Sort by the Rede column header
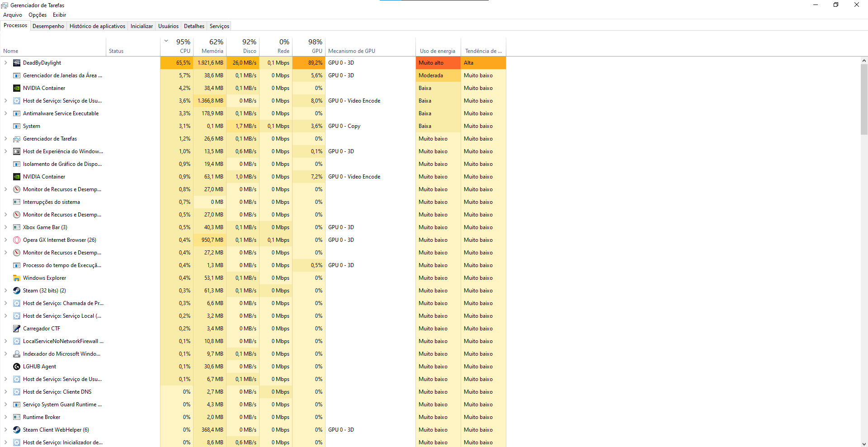This screenshot has width=868, height=447. (x=276, y=47)
